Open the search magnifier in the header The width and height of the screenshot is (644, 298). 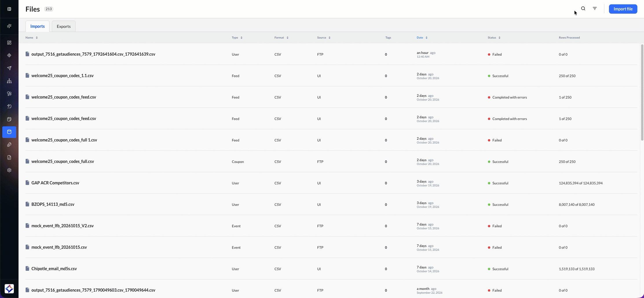(x=583, y=9)
